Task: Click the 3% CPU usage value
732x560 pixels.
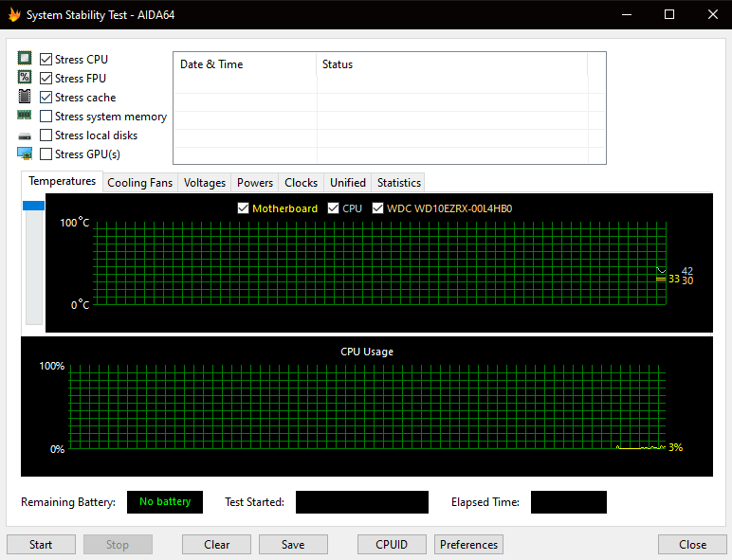Action: pyautogui.click(x=675, y=447)
